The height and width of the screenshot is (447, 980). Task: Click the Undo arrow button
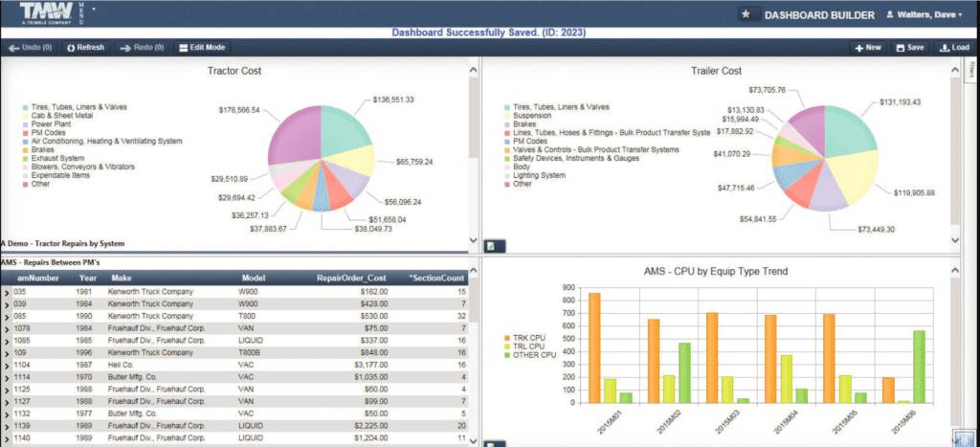(x=30, y=47)
